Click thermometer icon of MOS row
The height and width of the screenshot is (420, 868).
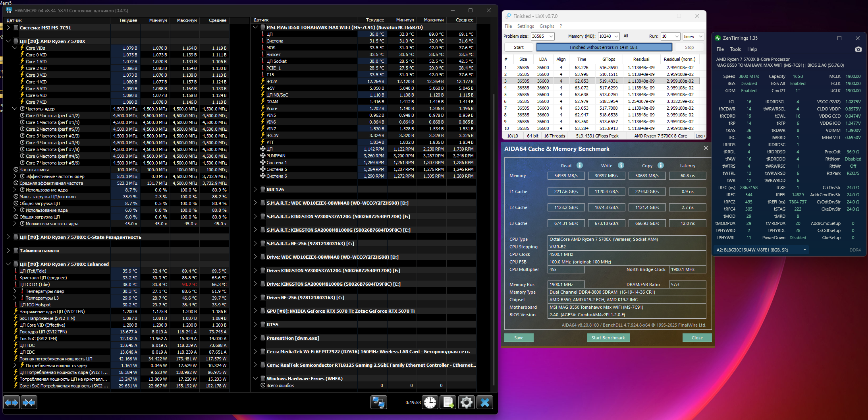[262, 48]
